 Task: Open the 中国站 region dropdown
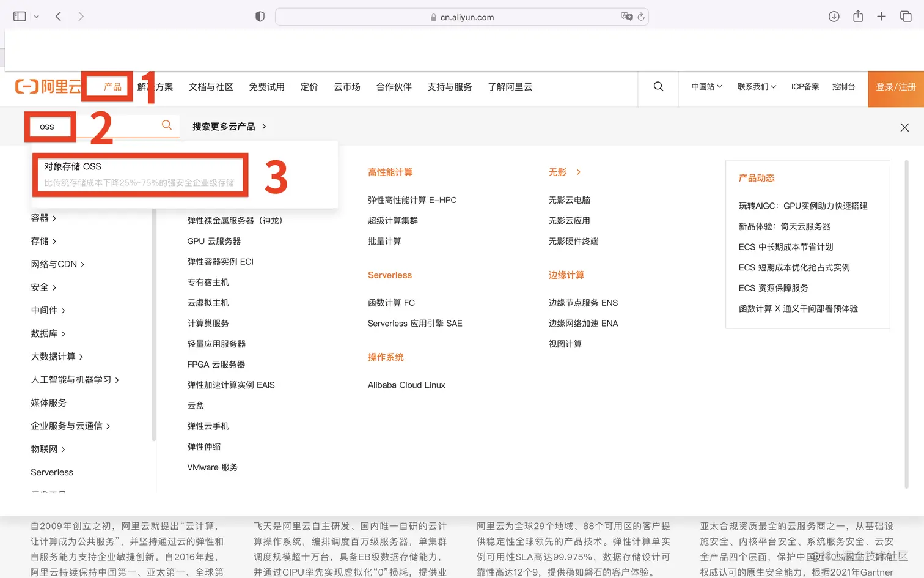coord(706,87)
